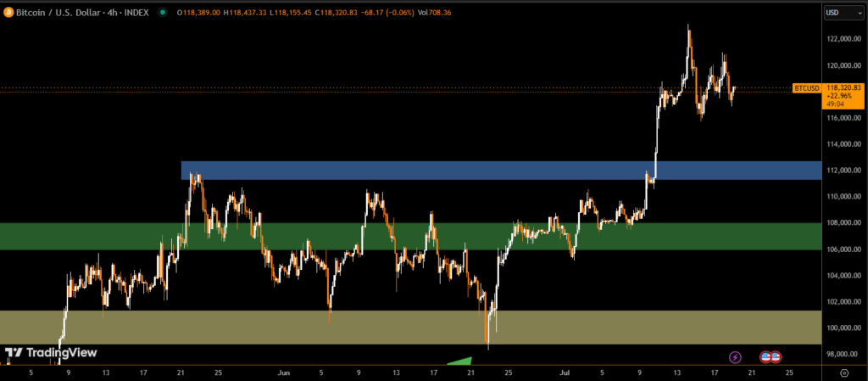Image resolution: width=868 pixels, height=381 pixels.
Task: Click the Jun label on time axis
Action: pos(283,372)
